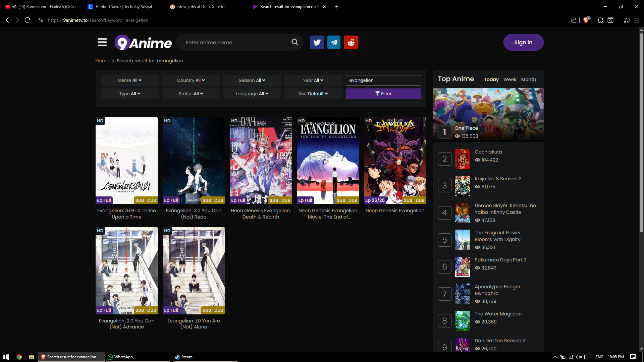This screenshot has height=362, width=644.
Task: Expand the Language filter dropdown
Action: tap(252, 94)
